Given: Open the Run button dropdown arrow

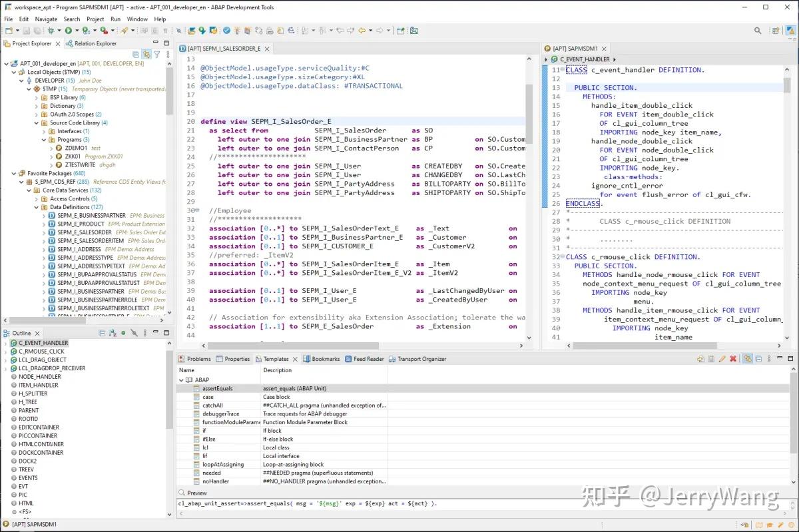Looking at the screenshot, I should click(x=77, y=31).
